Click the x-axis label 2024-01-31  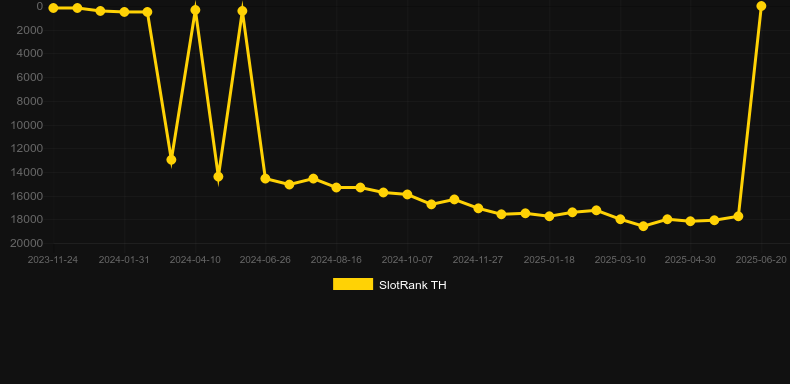click(124, 260)
